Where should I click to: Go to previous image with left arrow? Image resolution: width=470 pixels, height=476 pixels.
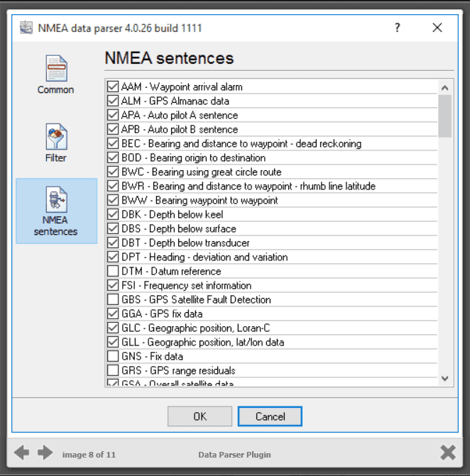point(22,453)
